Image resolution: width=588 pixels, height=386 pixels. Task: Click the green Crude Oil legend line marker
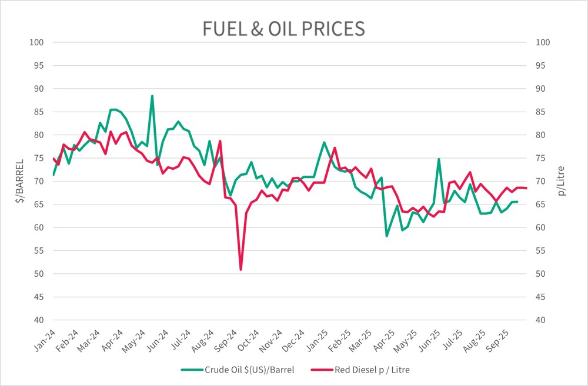pyautogui.click(x=191, y=370)
